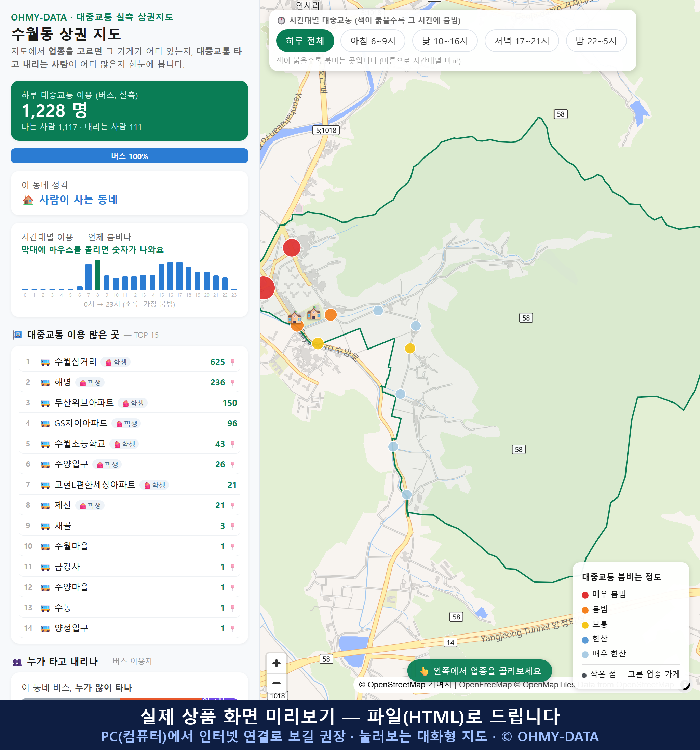The height and width of the screenshot is (750, 700).
Task: Click the 236 rider count for 해명
Action: click(217, 383)
